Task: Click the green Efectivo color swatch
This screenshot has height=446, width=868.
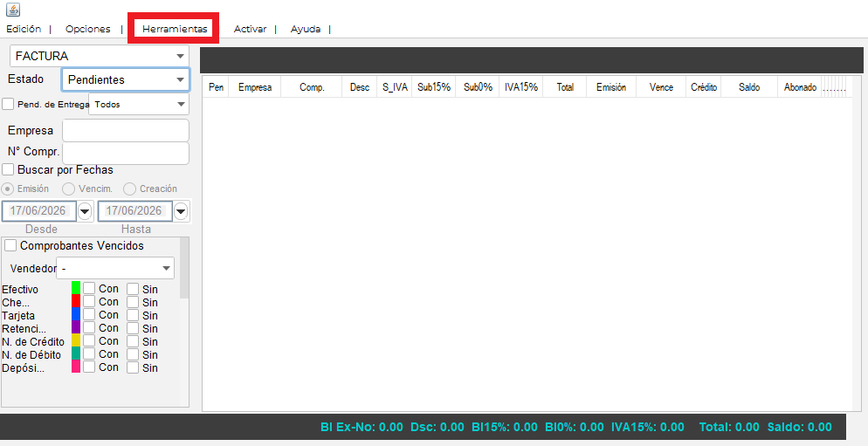Action: point(76,288)
